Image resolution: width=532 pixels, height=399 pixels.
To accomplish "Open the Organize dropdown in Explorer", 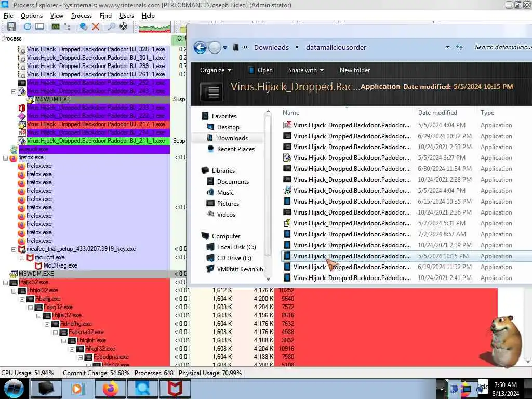I will (216, 70).
